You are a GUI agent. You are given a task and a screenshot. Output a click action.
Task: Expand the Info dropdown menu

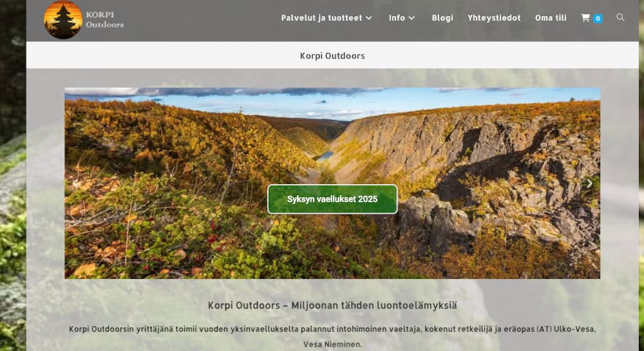(x=402, y=18)
